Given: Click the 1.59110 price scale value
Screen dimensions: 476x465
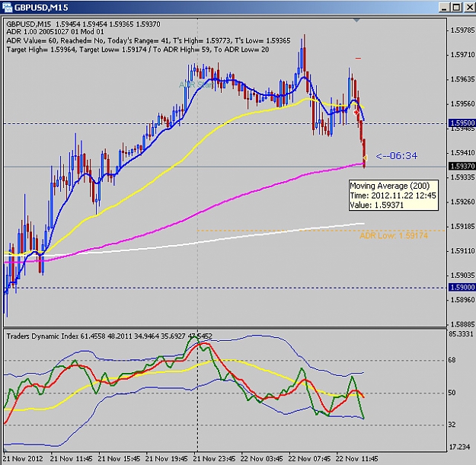Looking at the screenshot, I should coord(462,251).
